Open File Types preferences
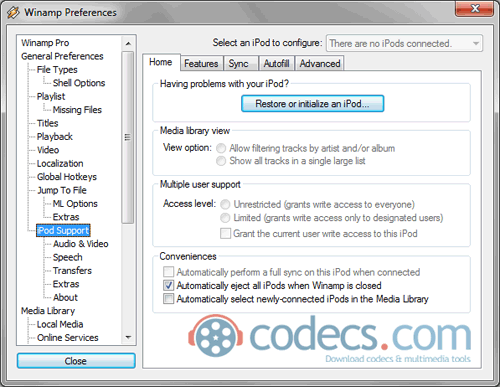This screenshot has height=387, width=500. point(57,69)
